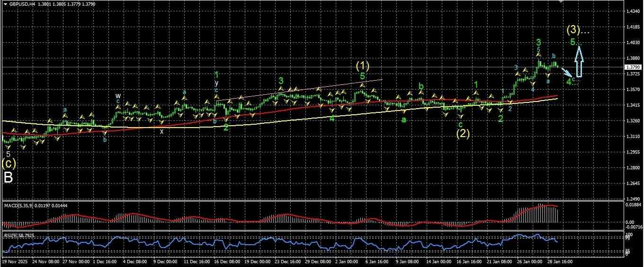644x267 pixels.
Task: Select the yellow (3)... wave label
Action: pos(578,30)
